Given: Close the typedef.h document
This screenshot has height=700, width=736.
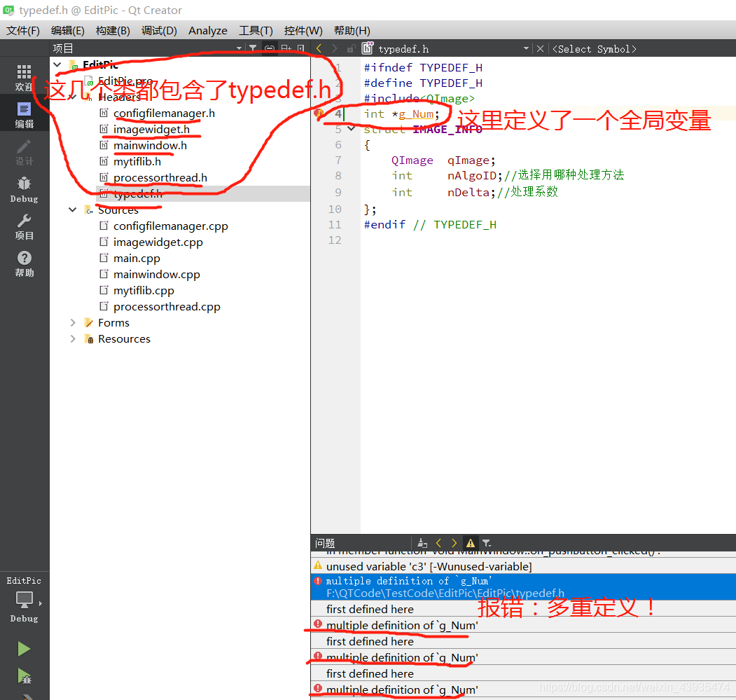Looking at the screenshot, I should click(540, 49).
